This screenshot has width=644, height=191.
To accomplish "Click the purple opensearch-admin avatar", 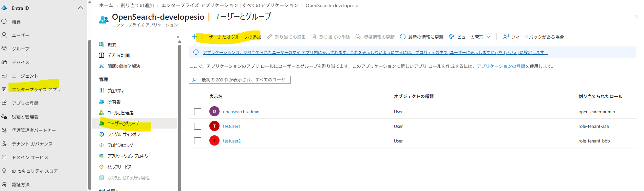I will click(x=214, y=111).
